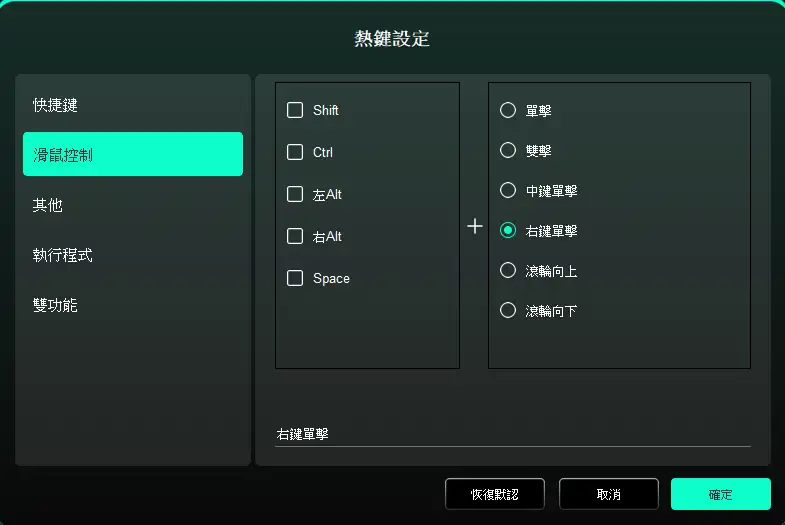
Task: Enable the Space modifier checkbox
Action: (295, 278)
